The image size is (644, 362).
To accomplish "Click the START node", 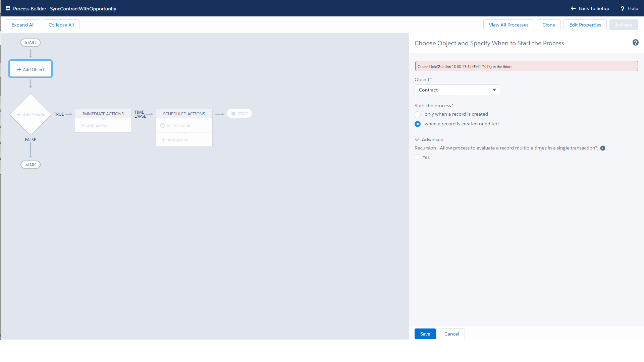I will [31, 43].
